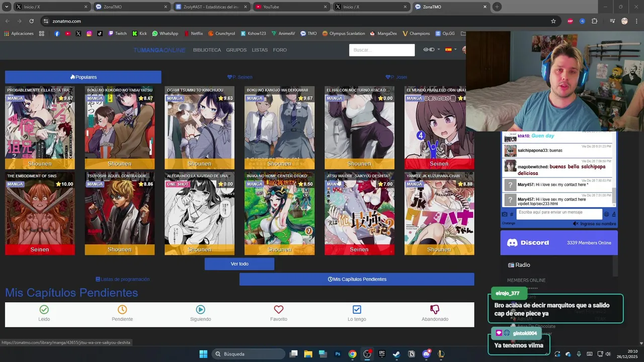Image resolution: width=644 pixels, height=362 pixels.
Task: Open Jitsu wa Ore, Saikyou Deshita cover
Action: point(359,214)
